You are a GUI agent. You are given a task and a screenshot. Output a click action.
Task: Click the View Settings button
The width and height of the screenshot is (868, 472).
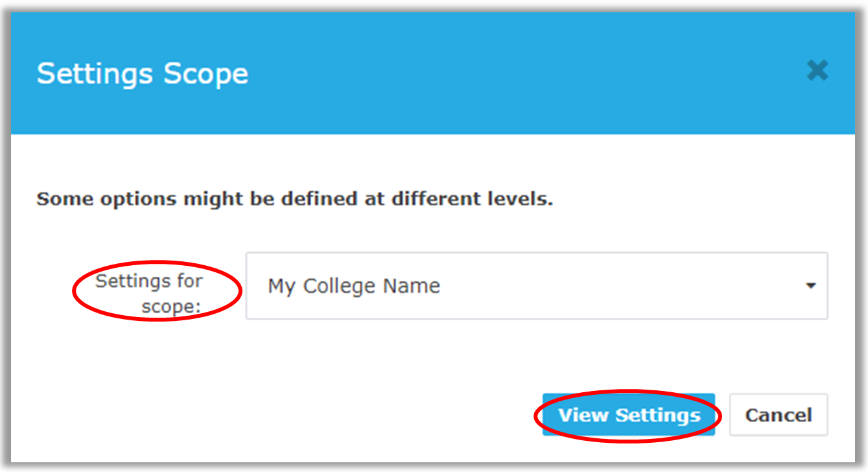[629, 415]
